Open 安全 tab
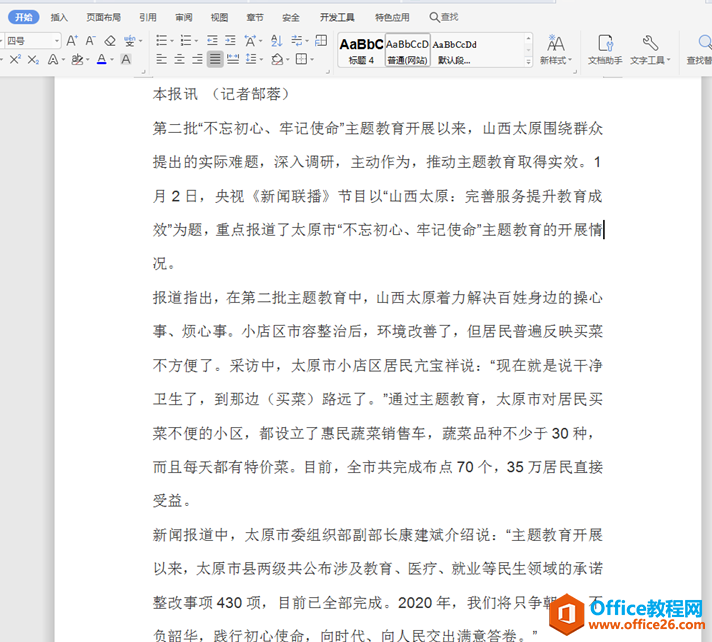 click(x=291, y=17)
